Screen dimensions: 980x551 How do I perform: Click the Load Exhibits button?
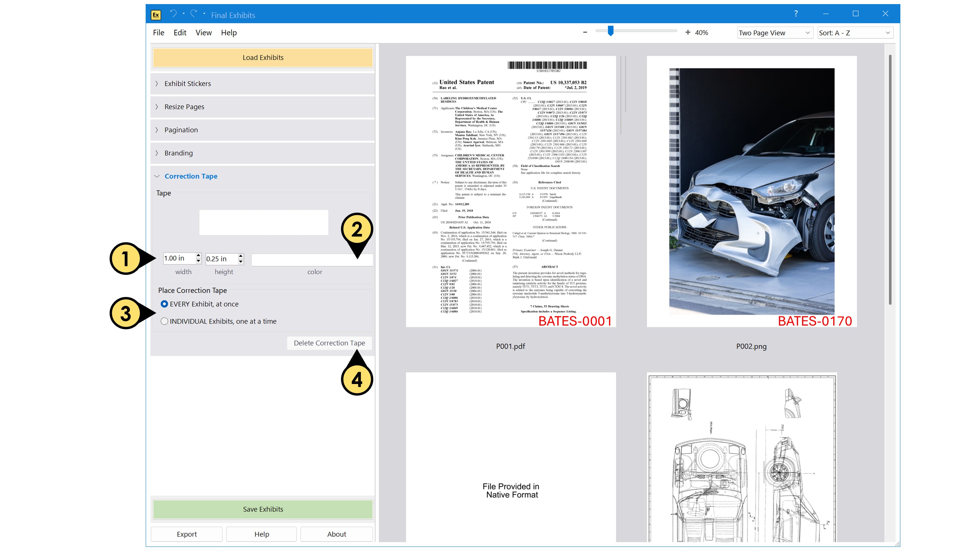(262, 57)
